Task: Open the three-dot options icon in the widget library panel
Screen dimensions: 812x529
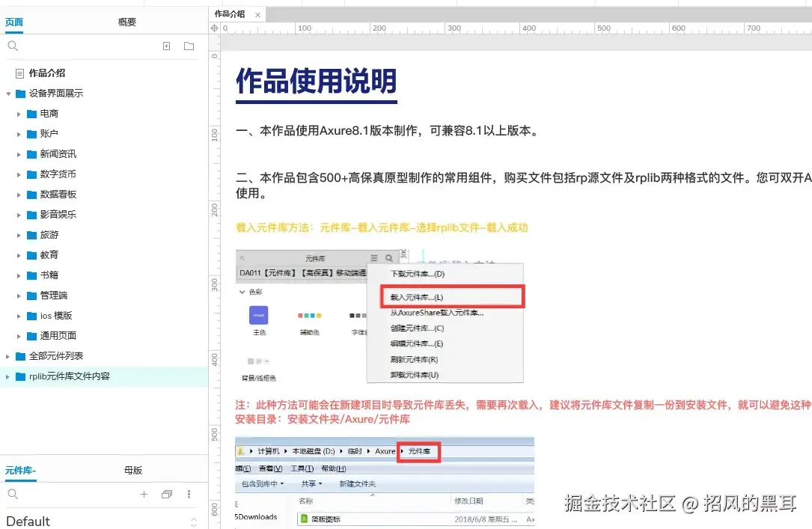Action: pyautogui.click(x=189, y=495)
